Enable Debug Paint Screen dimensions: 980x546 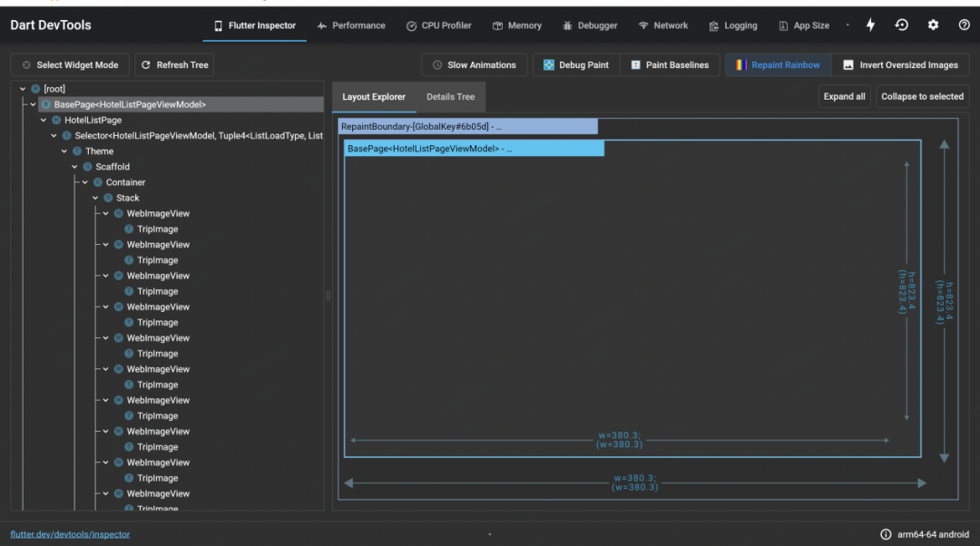tap(576, 65)
